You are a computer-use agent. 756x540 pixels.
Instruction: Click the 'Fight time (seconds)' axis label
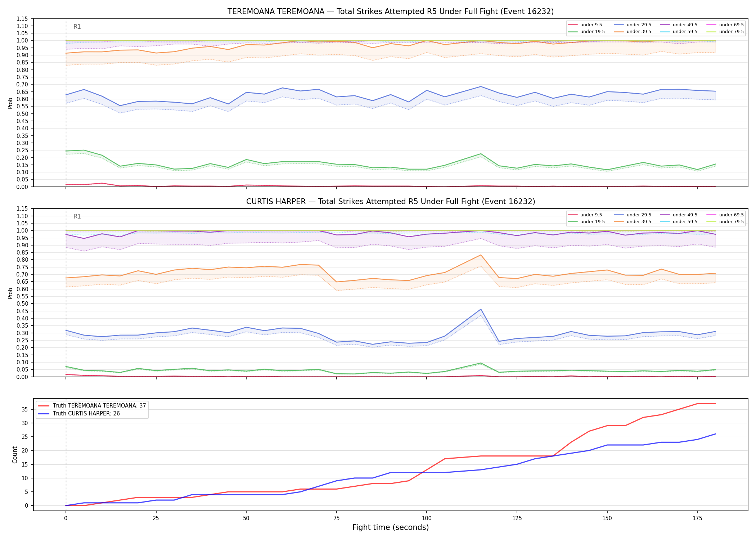[x=391, y=527]
